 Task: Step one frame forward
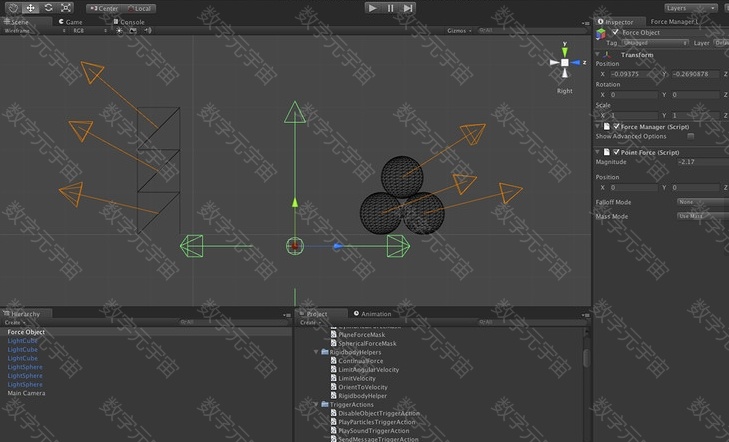click(x=408, y=8)
